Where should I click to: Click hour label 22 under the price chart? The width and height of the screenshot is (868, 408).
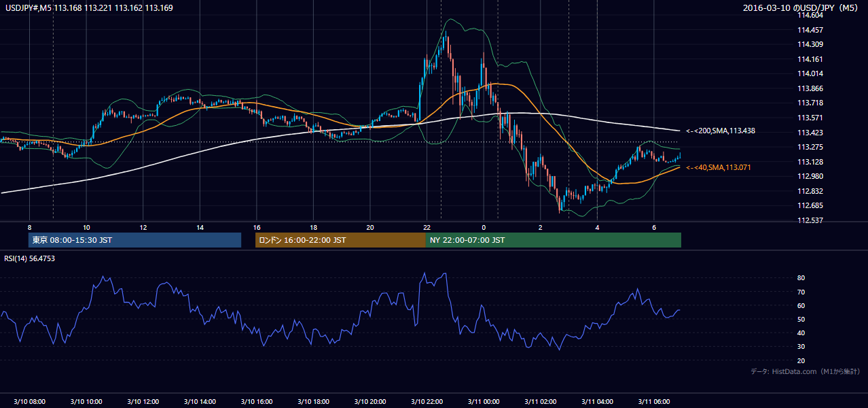pos(427,227)
